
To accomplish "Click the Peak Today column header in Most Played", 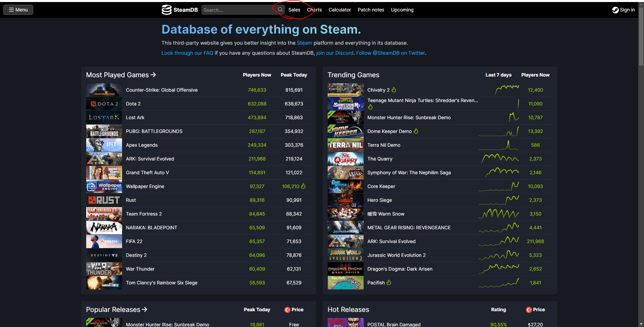I will pyautogui.click(x=294, y=75).
